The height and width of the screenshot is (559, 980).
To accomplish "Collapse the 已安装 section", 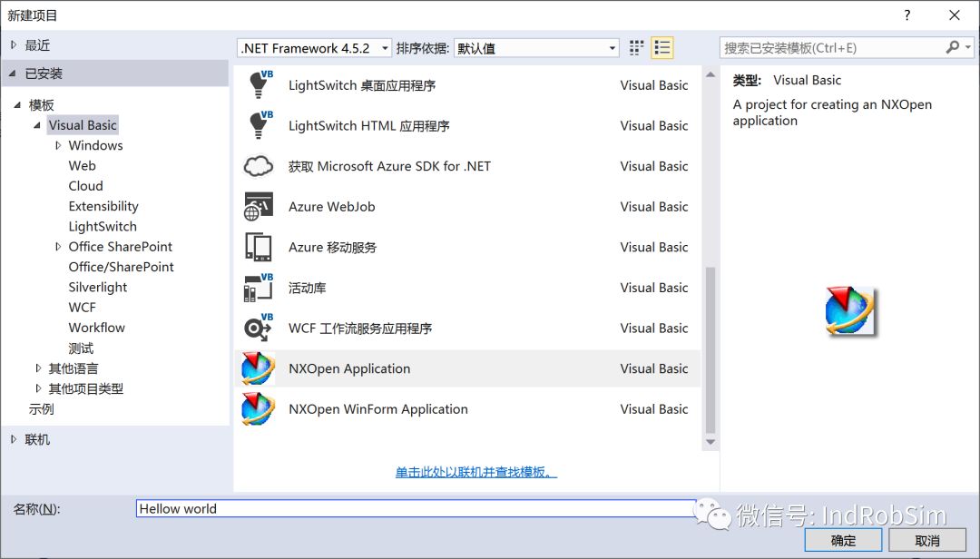I will (13, 74).
